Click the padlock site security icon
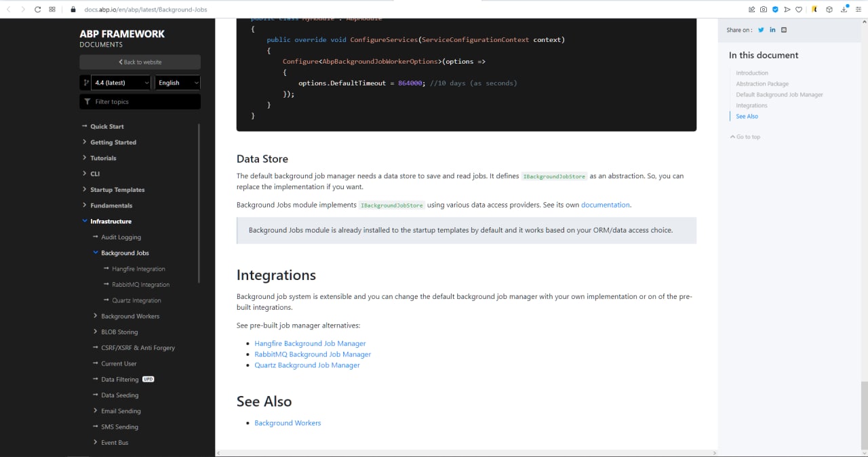The height and width of the screenshot is (457, 868). 73,9
